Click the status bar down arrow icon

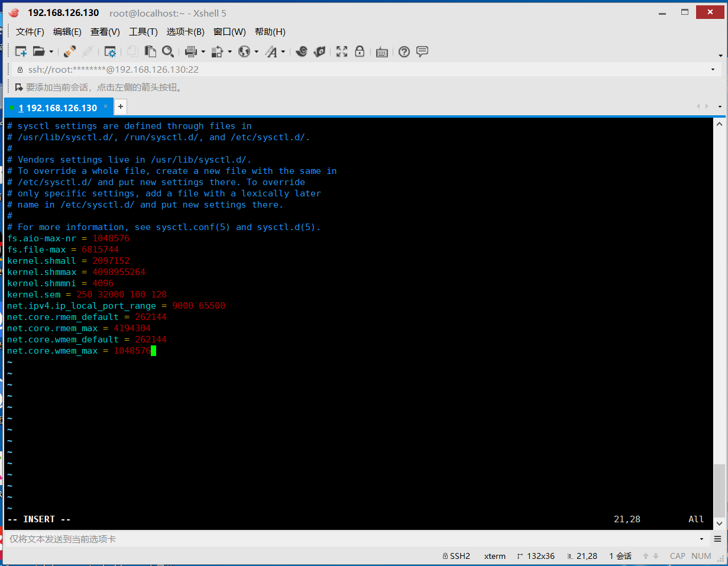[656, 556]
